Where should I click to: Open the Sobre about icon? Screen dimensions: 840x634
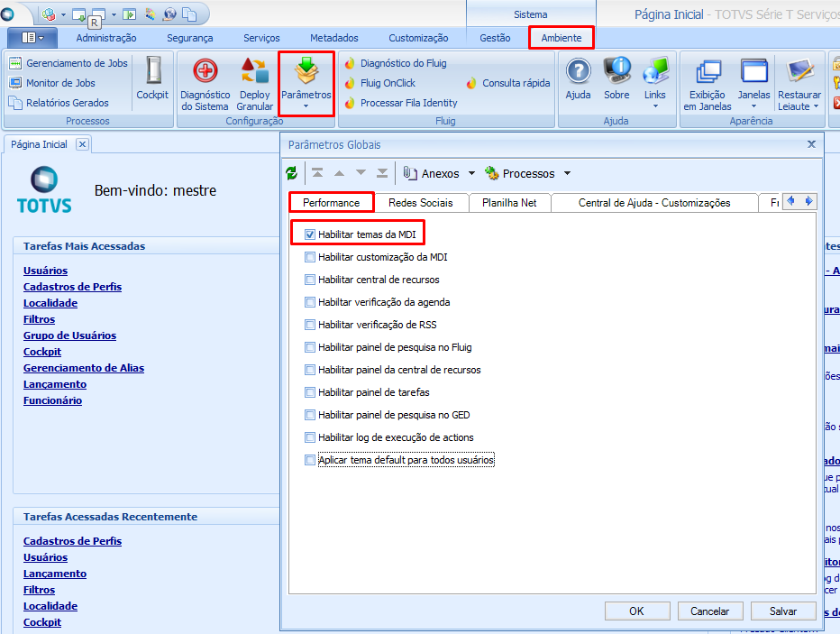point(617,78)
